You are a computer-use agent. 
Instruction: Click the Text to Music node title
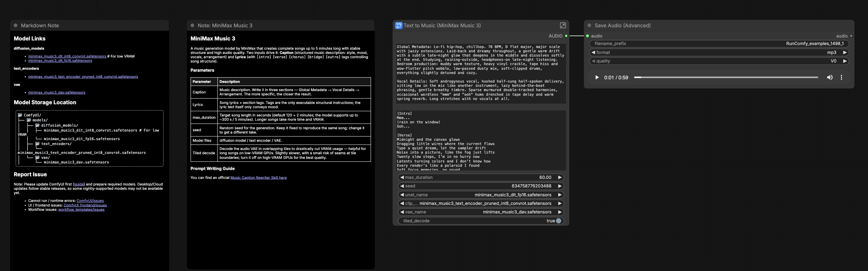(442, 25)
